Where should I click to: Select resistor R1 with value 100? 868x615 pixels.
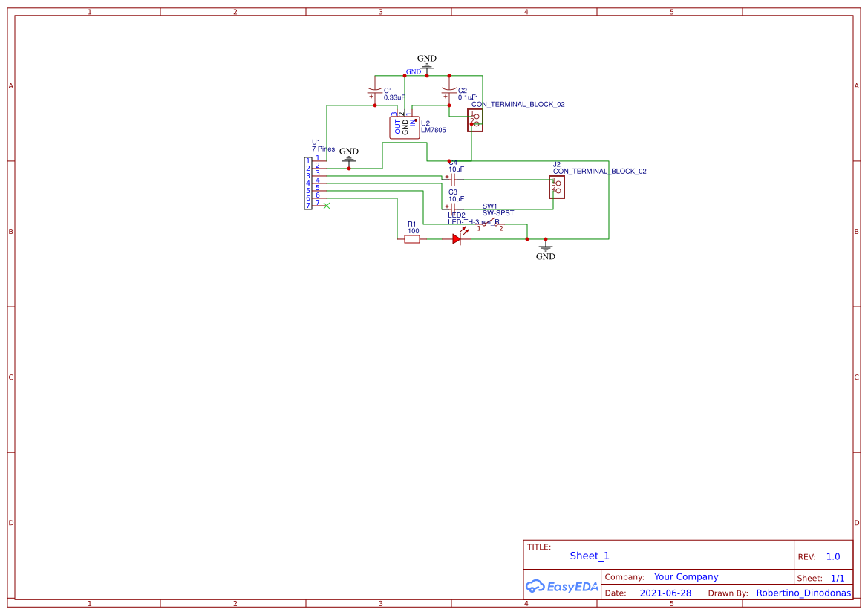[413, 238]
